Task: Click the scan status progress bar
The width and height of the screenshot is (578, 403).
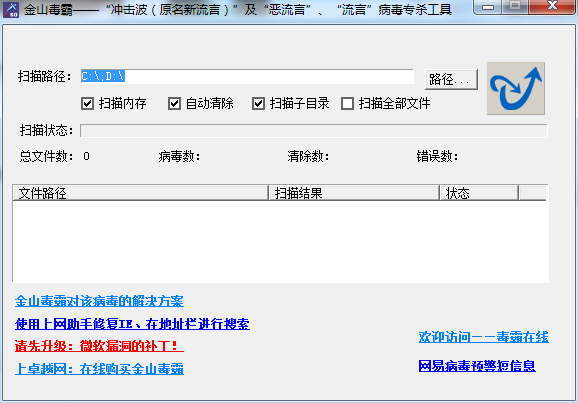Action: (x=314, y=131)
